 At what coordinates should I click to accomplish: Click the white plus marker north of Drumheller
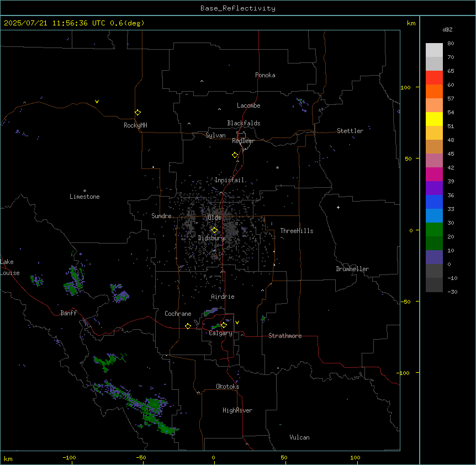tap(338, 207)
